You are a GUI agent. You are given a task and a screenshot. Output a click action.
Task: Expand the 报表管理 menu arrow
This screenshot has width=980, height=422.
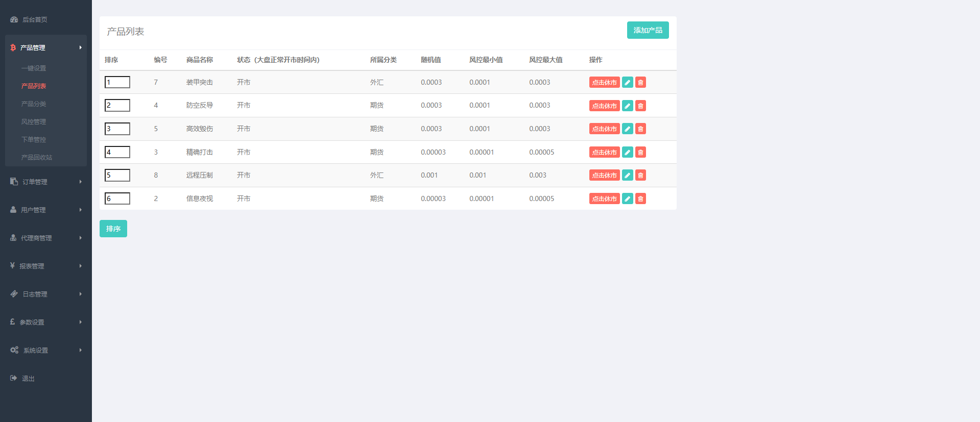[x=80, y=266]
